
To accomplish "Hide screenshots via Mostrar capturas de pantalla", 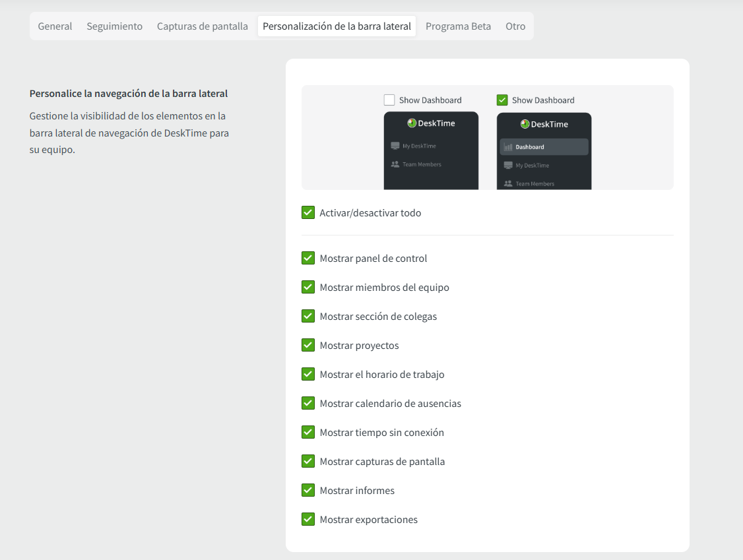I will (x=308, y=461).
